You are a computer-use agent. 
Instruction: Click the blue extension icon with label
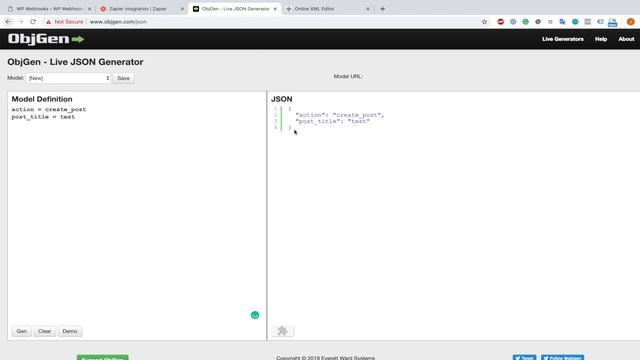pyautogui.click(x=612, y=22)
